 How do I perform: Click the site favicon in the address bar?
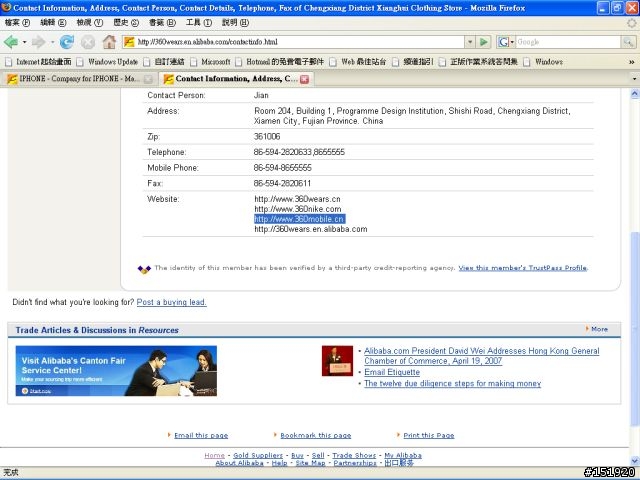[x=129, y=42]
